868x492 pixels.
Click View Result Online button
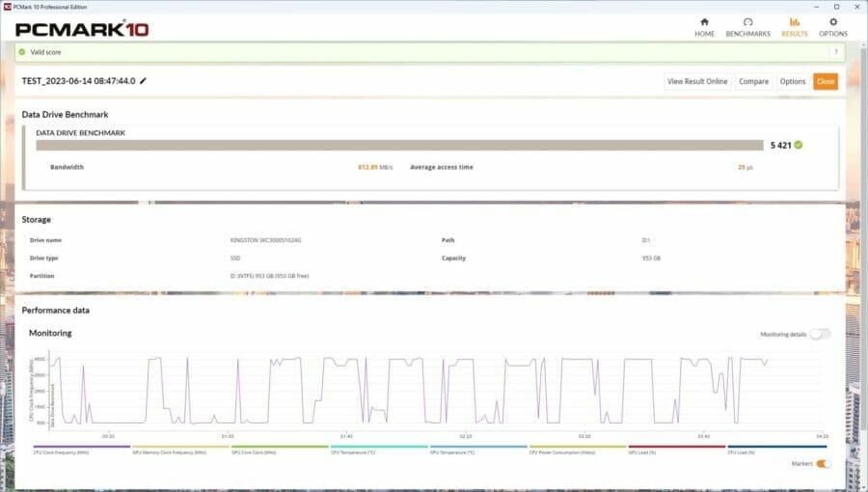click(x=697, y=81)
